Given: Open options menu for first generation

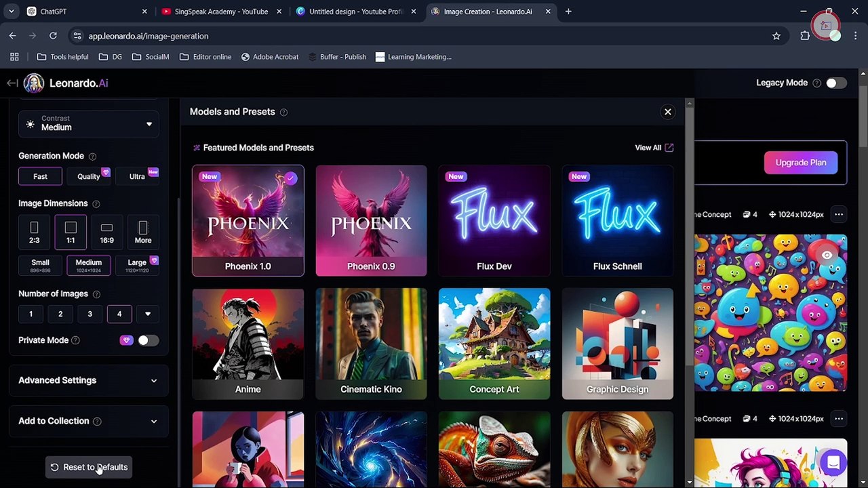Looking at the screenshot, I should pos(839,214).
